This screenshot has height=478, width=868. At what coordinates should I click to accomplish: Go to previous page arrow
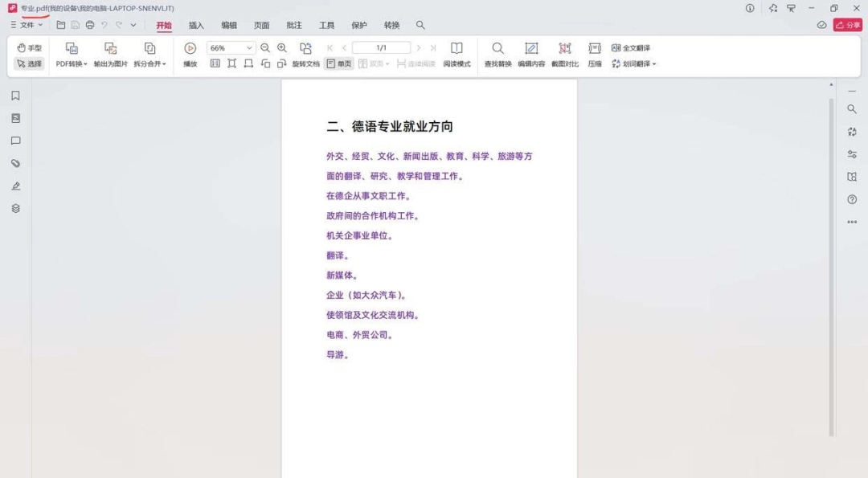coord(344,48)
